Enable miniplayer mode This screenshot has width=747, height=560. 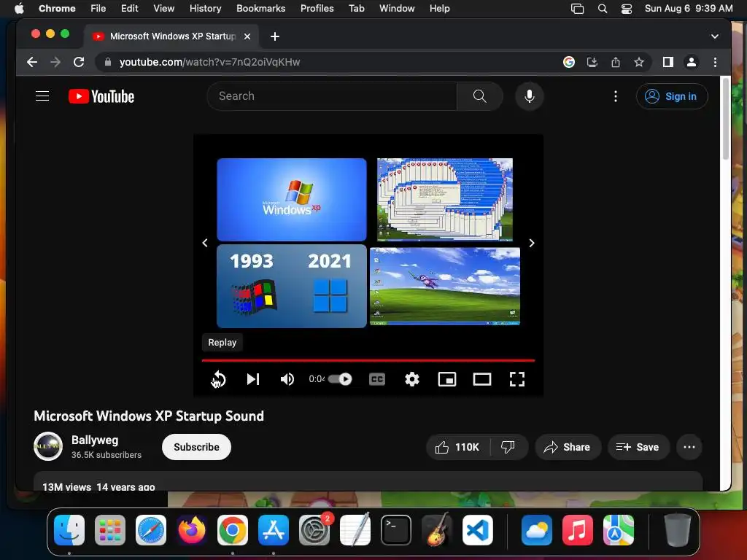[x=447, y=379]
